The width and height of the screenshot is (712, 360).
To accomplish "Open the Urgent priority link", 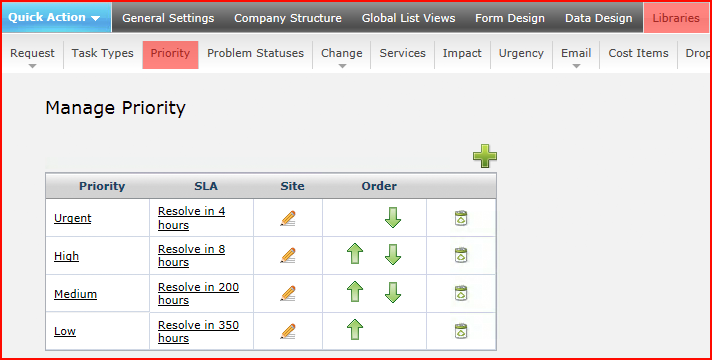I will click(73, 218).
